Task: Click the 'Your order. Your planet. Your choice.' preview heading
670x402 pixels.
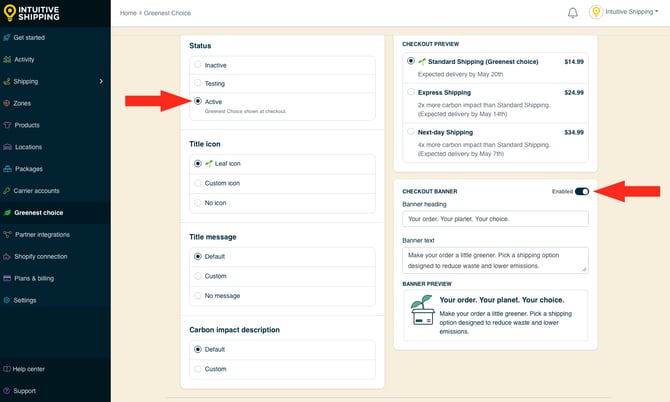Action: [x=502, y=300]
